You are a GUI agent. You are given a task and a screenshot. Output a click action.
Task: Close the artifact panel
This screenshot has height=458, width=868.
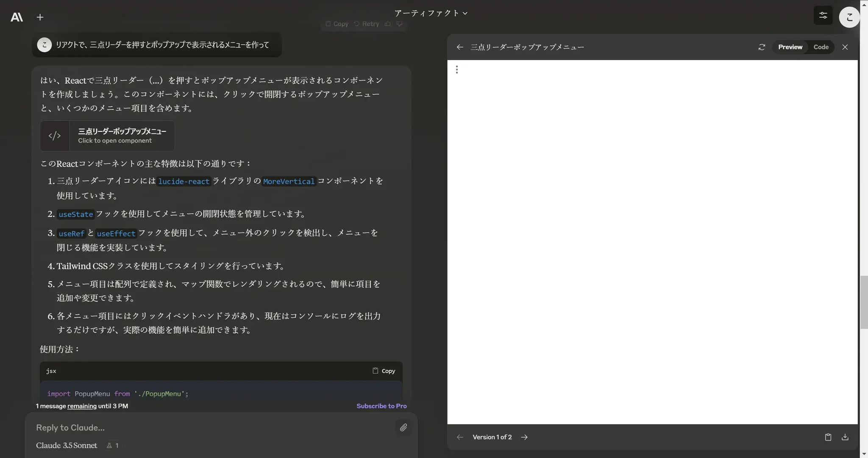click(845, 47)
